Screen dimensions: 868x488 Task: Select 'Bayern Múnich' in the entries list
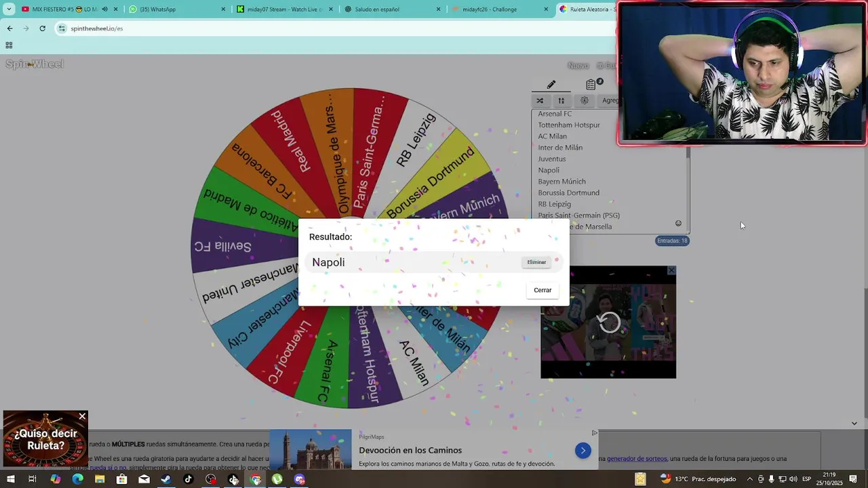click(561, 182)
